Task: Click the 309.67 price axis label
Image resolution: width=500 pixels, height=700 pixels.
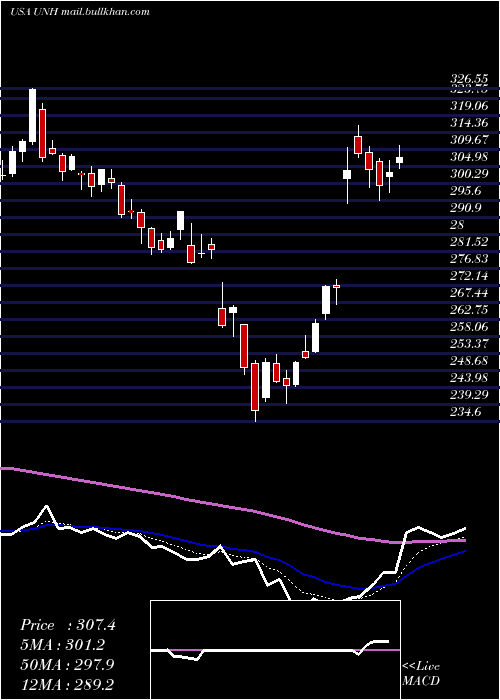Action: tap(469, 140)
